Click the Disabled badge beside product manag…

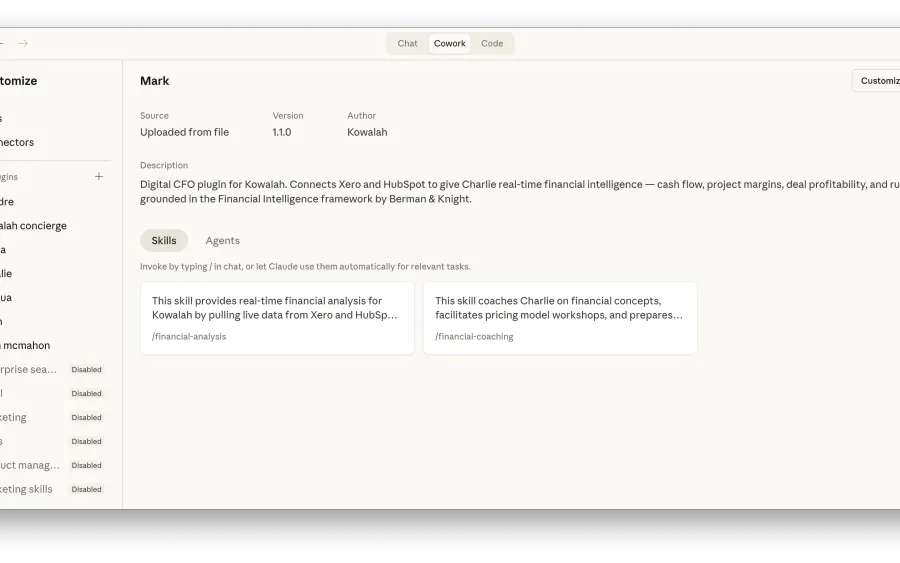[x=86, y=465]
